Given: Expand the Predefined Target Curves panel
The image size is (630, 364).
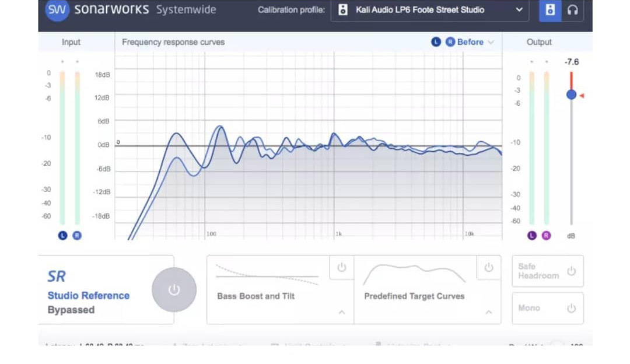Looking at the screenshot, I should coord(489,312).
